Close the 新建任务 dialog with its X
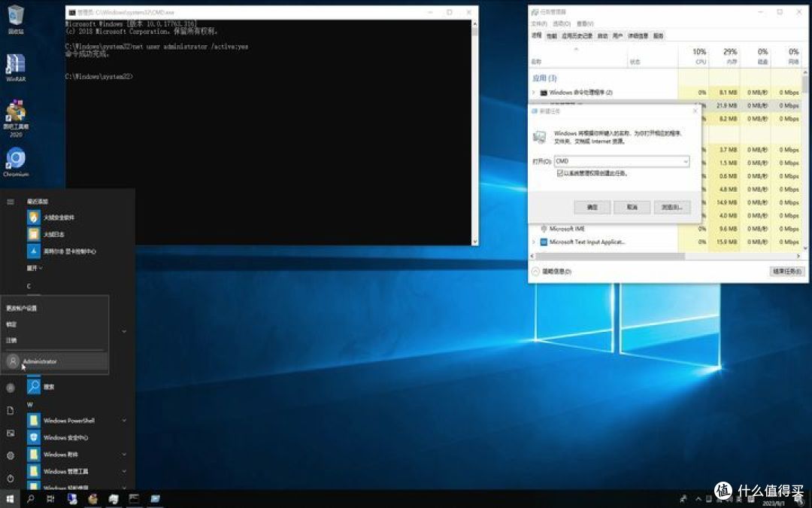 695,111
